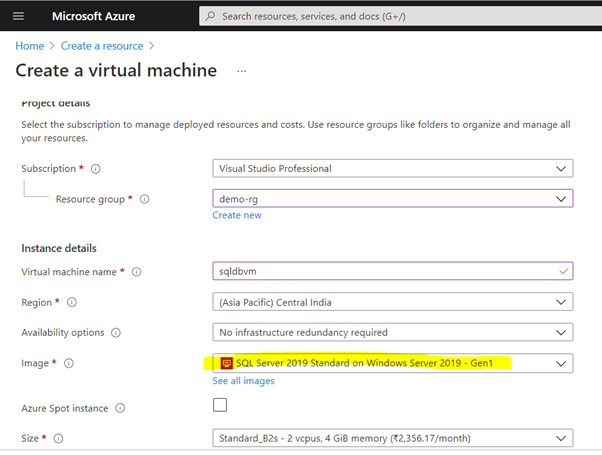Click the Microsoft Azure logo text
This screenshot has height=455, width=602.
[93, 16]
